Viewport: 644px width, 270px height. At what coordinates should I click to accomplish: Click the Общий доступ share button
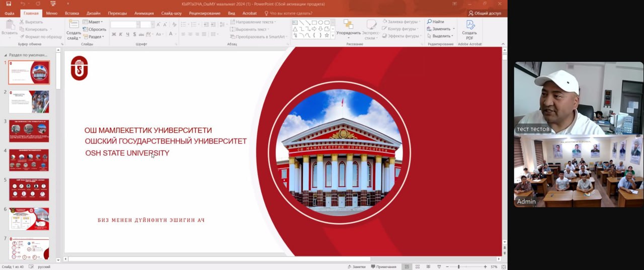coord(485,13)
